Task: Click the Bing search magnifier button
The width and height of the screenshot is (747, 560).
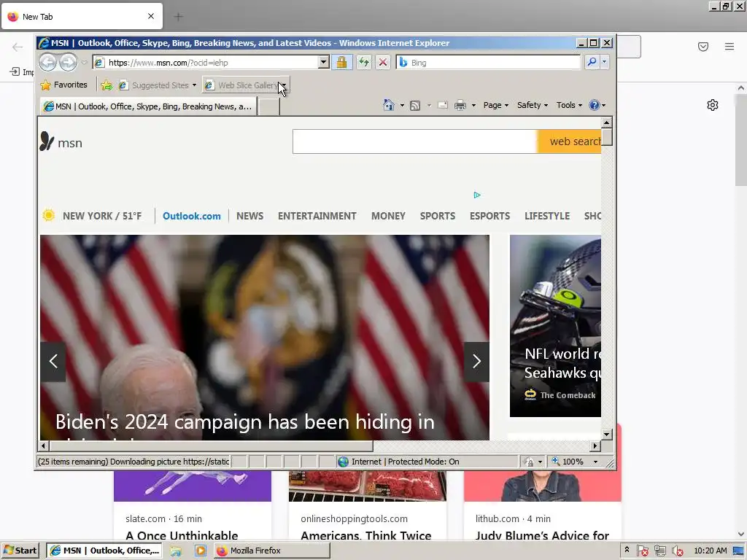Action: (592, 62)
